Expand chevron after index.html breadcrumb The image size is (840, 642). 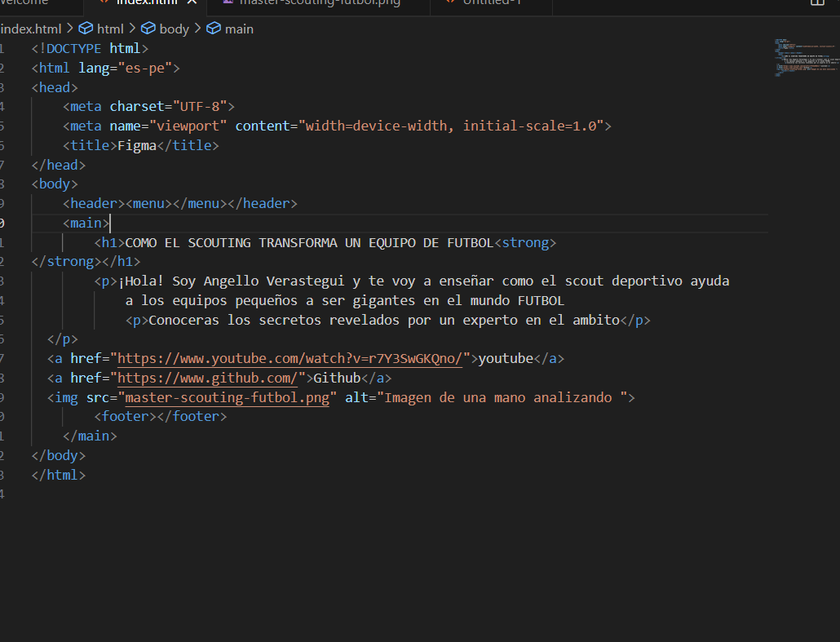pyautogui.click(x=69, y=29)
